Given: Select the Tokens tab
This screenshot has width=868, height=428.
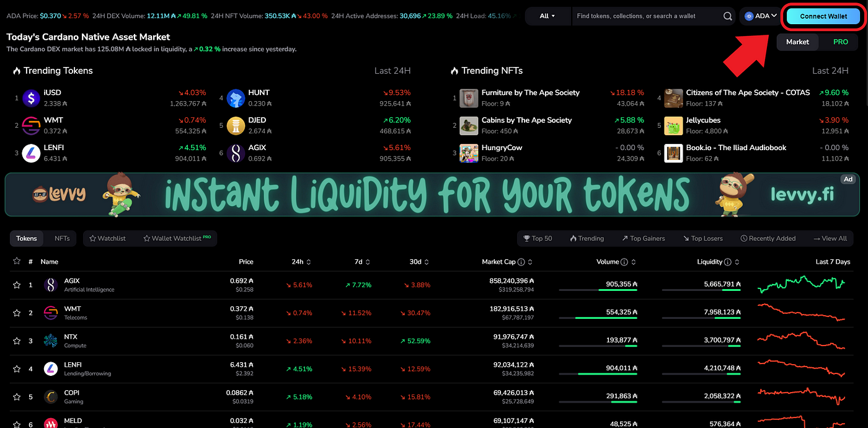Looking at the screenshot, I should point(27,238).
